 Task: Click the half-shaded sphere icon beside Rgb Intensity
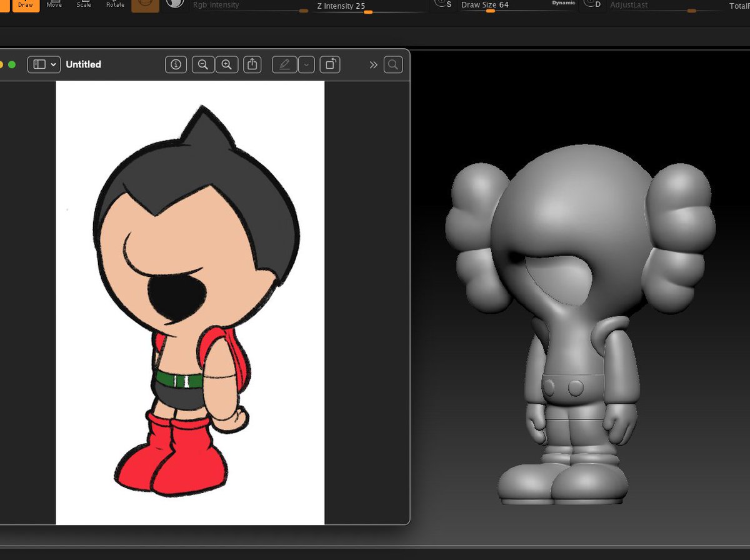[x=176, y=4]
